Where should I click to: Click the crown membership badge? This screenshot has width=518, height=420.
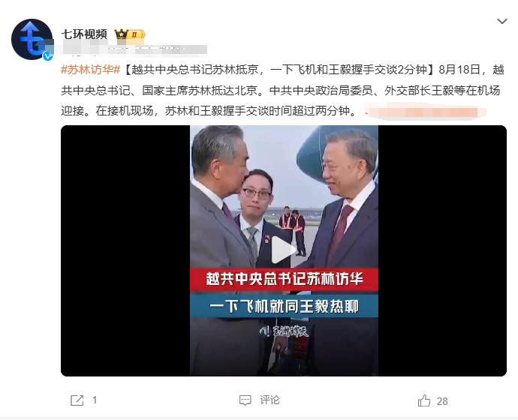(x=121, y=34)
